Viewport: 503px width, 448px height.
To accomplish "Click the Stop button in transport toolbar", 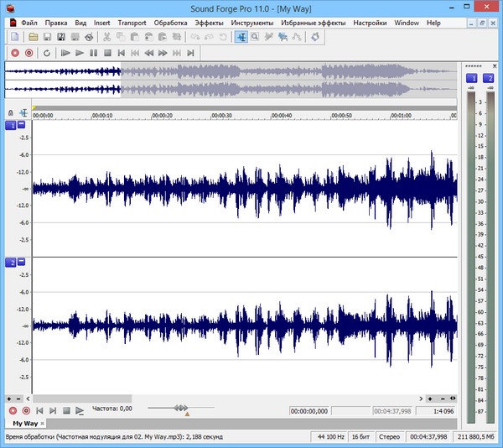I will point(108,53).
